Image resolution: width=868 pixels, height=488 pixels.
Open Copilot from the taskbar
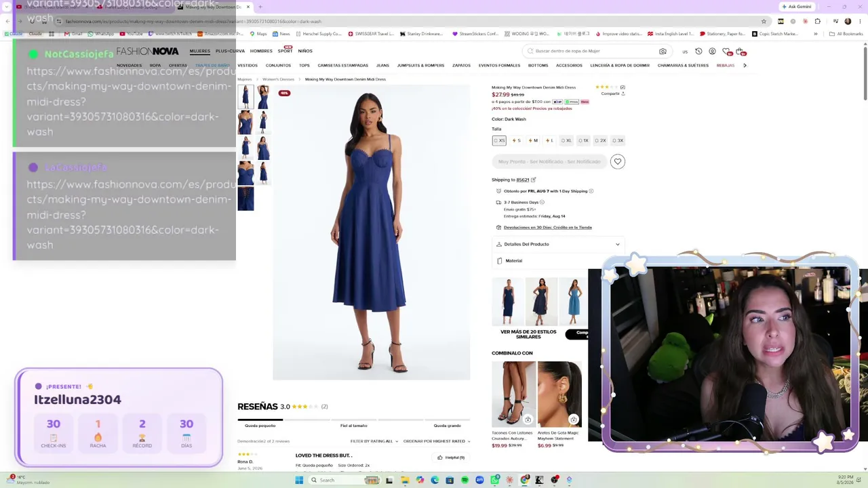[420, 480]
